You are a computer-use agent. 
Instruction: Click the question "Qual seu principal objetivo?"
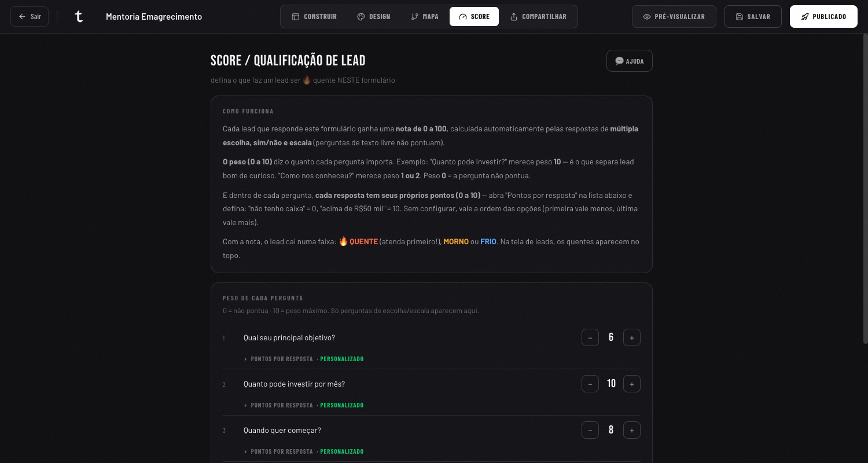pyautogui.click(x=289, y=337)
